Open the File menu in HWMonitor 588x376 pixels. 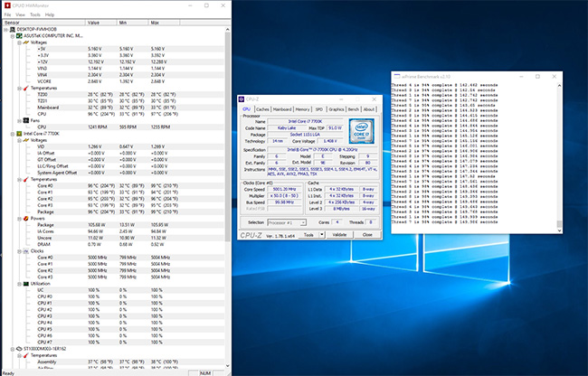tap(7, 14)
